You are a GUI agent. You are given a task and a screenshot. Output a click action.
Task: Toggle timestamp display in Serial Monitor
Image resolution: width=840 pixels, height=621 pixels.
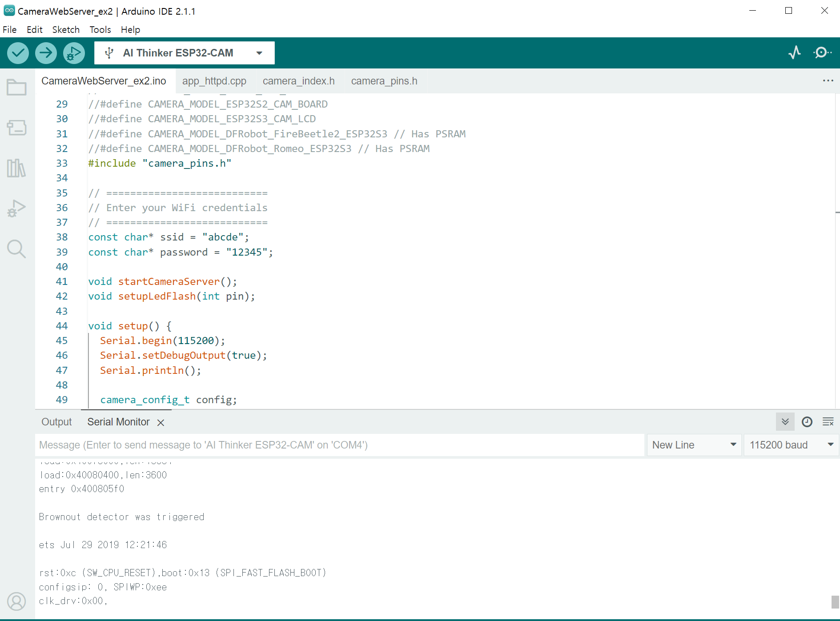point(807,422)
